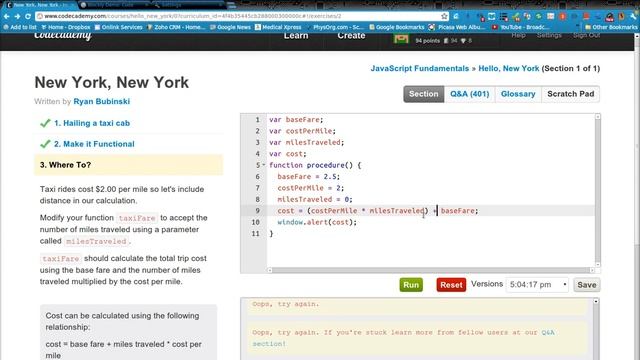The width and height of the screenshot is (640, 360).
Task: Bookmark this page with the star icon
Action: (x=444, y=16)
